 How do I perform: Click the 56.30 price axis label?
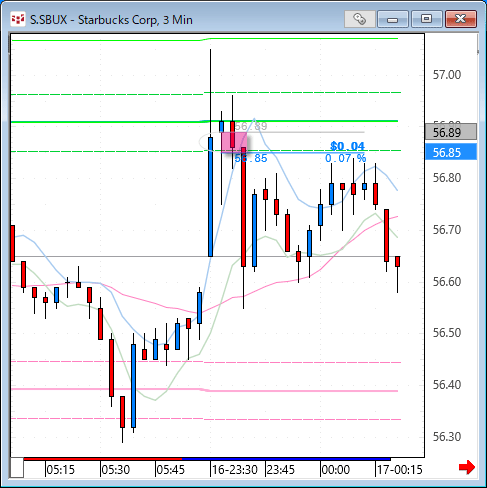click(447, 437)
